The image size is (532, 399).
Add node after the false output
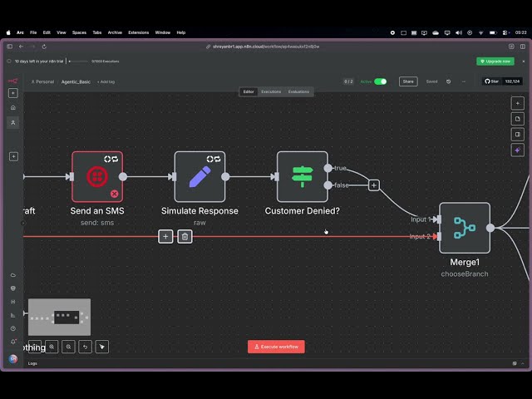[x=374, y=185]
